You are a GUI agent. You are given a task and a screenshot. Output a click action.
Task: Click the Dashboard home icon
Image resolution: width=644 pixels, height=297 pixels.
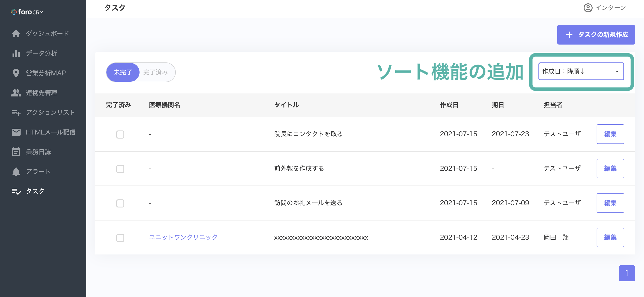click(x=16, y=34)
